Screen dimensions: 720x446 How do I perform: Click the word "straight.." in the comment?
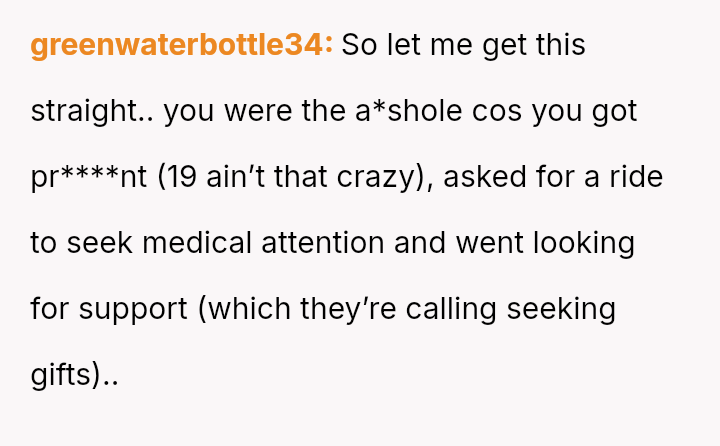click(92, 111)
